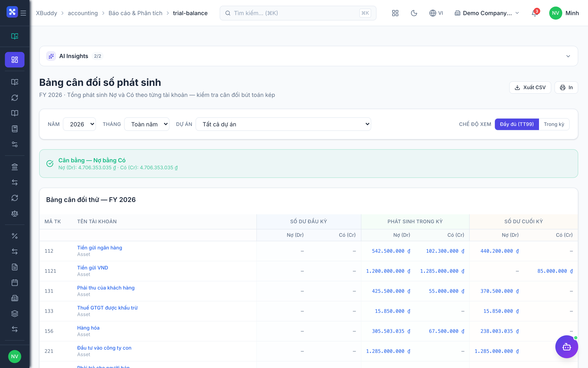Click the MÃ TK column header

(x=53, y=221)
